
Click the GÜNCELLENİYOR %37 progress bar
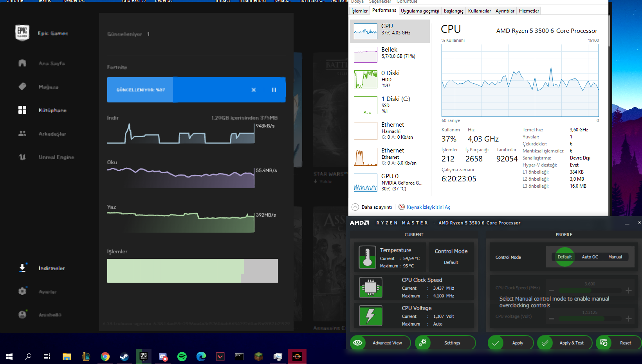click(196, 90)
